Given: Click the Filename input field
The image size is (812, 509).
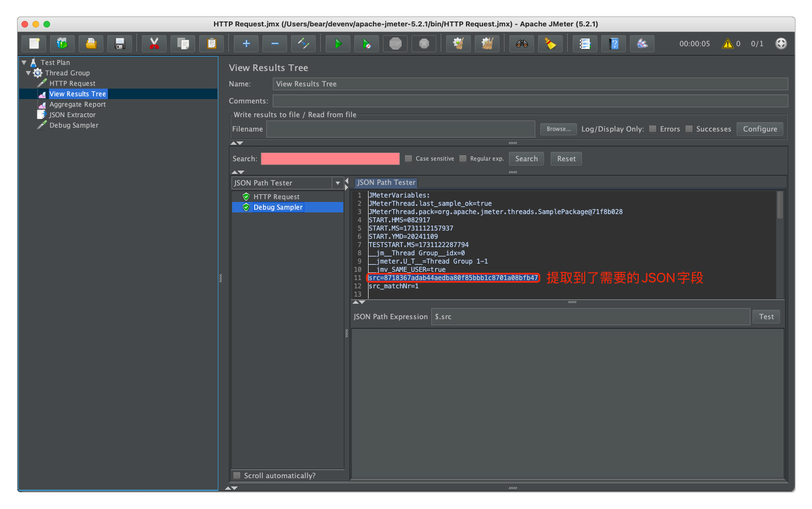Looking at the screenshot, I should click(x=400, y=129).
